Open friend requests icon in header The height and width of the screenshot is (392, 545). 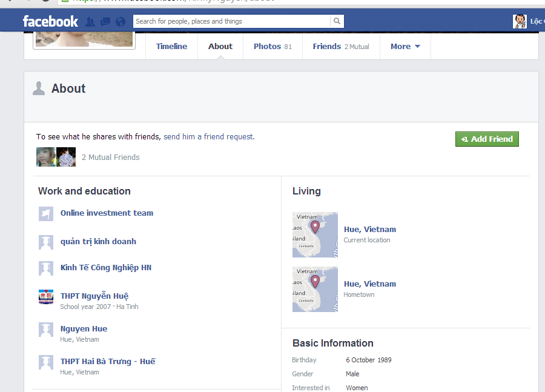[x=90, y=22]
